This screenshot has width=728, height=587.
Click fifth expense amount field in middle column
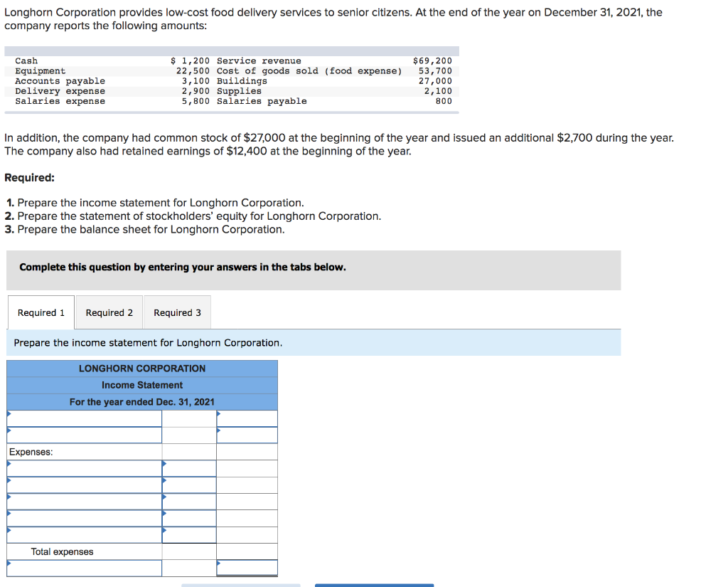[189, 535]
